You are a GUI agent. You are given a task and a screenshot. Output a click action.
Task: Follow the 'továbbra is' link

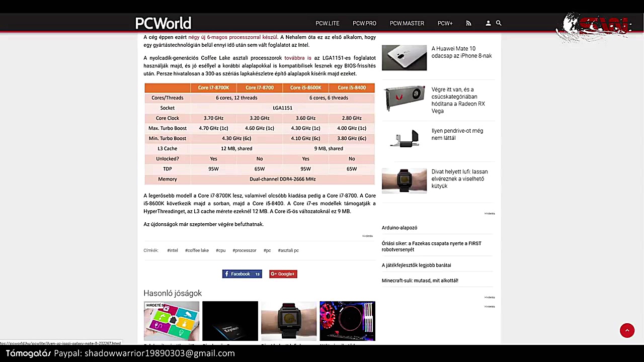click(x=298, y=58)
